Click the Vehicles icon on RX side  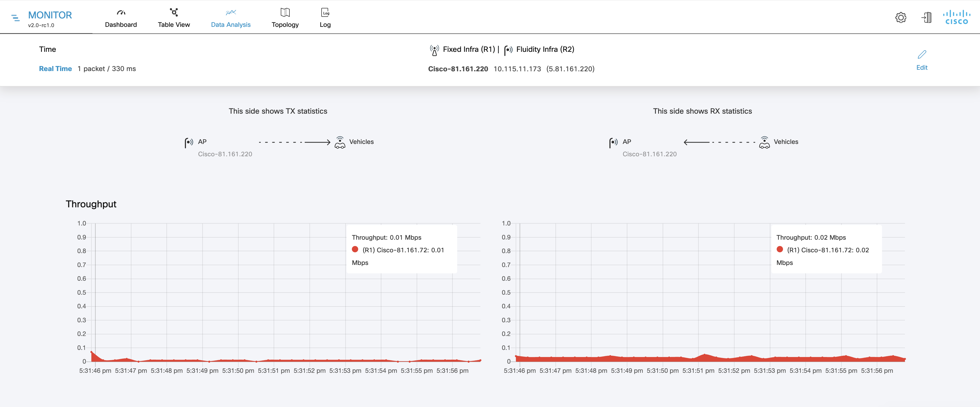coord(764,142)
